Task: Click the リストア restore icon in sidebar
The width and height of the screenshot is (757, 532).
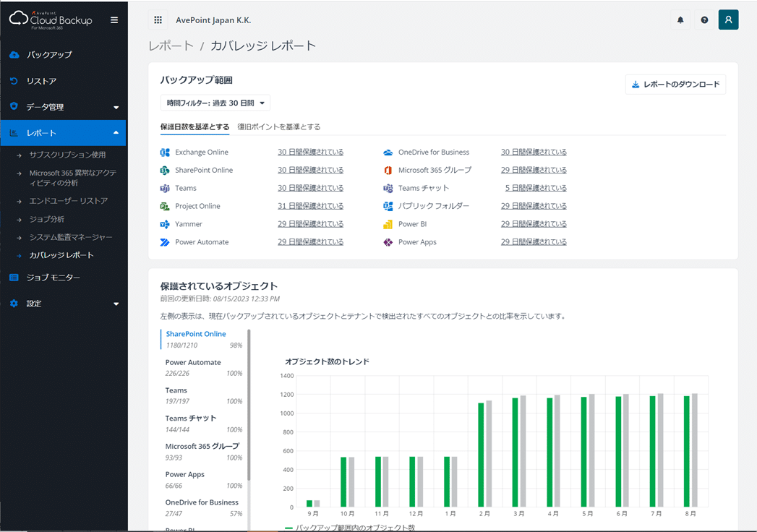Action: (x=14, y=81)
